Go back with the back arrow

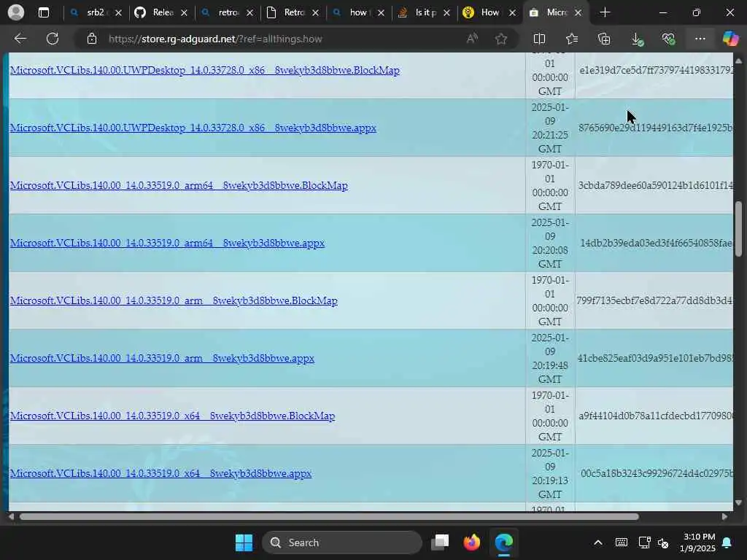tap(20, 39)
